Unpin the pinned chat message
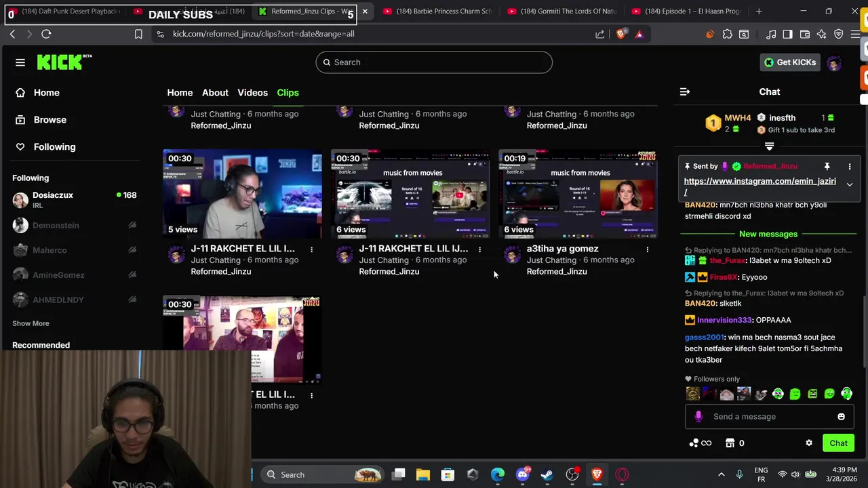 (x=827, y=166)
